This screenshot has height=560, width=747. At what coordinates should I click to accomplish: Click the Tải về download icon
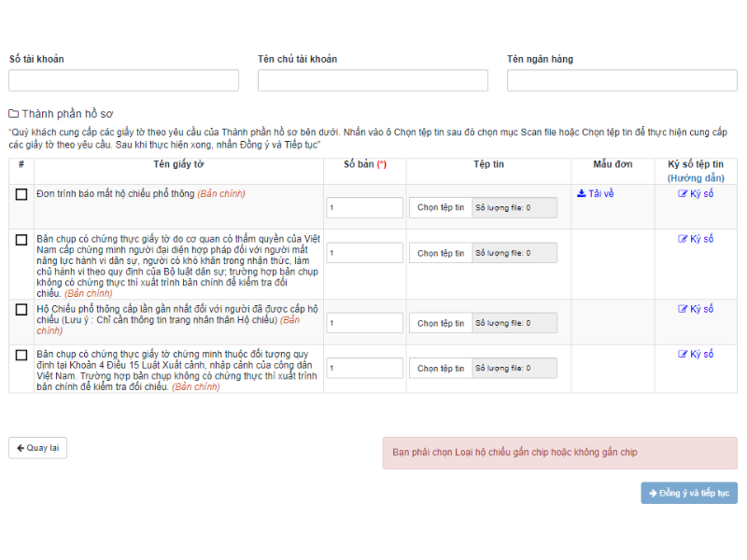click(x=582, y=194)
